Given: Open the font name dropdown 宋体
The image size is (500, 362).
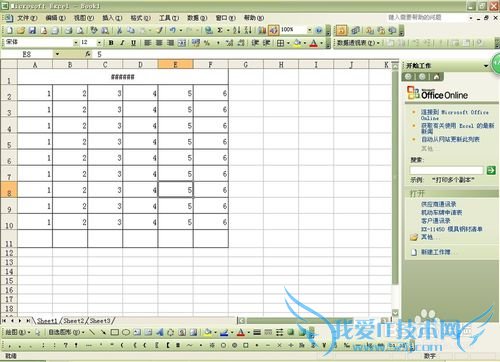Looking at the screenshot, I should pyautogui.click(x=76, y=43).
